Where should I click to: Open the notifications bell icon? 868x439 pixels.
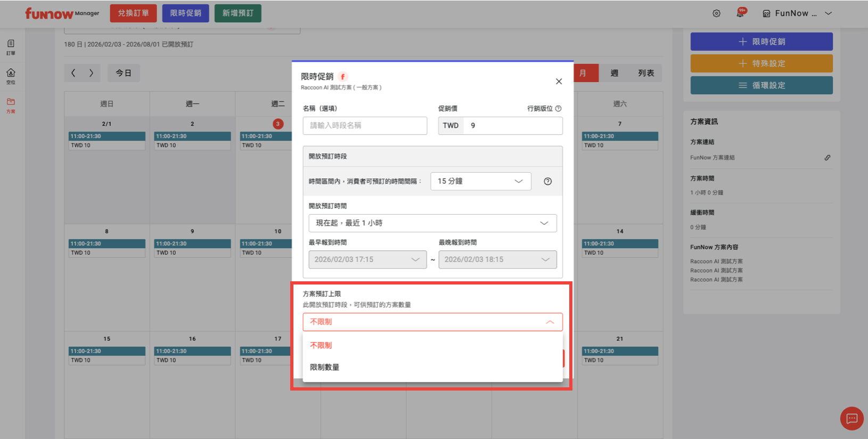tap(740, 13)
